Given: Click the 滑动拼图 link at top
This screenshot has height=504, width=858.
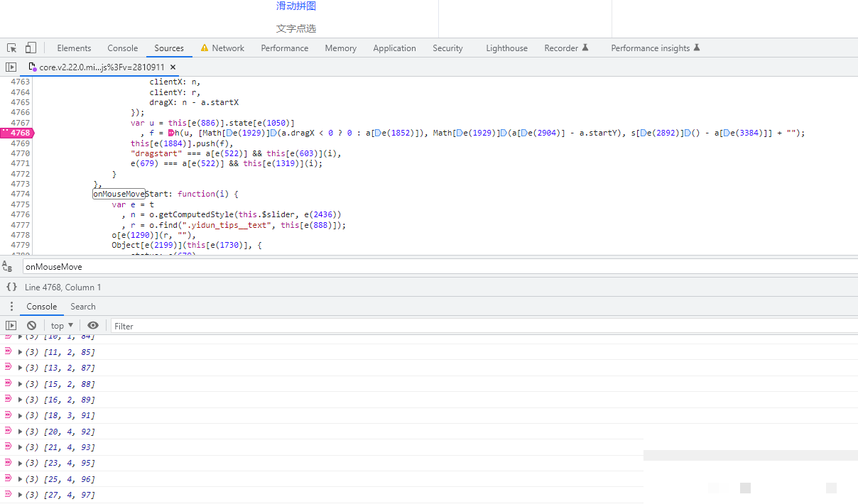Looking at the screenshot, I should tap(296, 6).
